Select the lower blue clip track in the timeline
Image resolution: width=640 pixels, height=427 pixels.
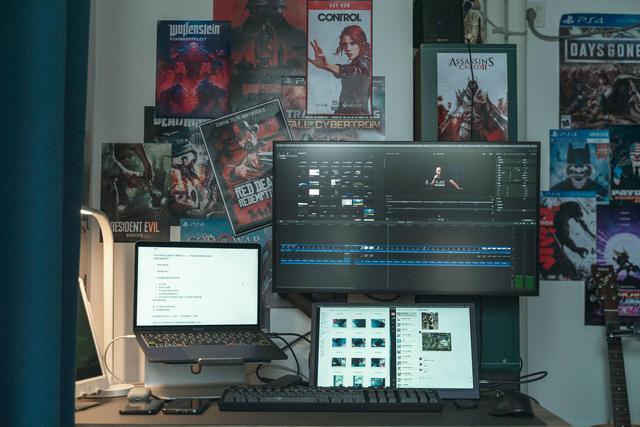pyautogui.click(x=396, y=262)
